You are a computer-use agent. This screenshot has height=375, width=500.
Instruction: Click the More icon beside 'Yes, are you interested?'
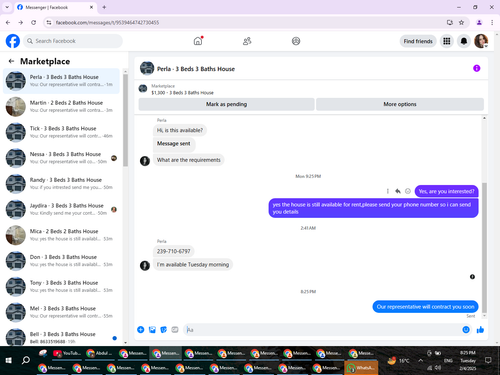[388, 191]
